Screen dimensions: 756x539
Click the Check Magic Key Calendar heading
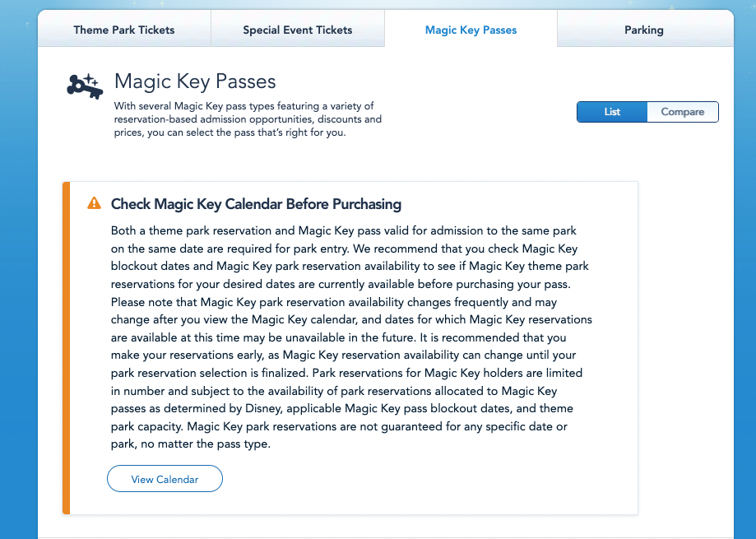click(256, 204)
